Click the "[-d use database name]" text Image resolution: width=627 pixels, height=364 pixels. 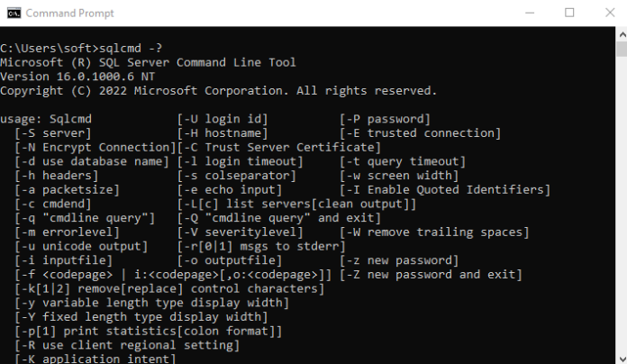92,161
